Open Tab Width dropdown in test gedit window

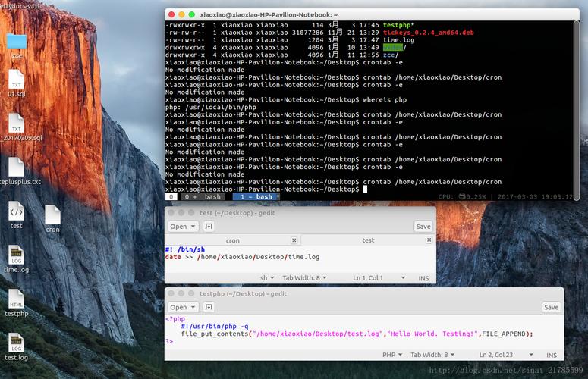point(304,278)
